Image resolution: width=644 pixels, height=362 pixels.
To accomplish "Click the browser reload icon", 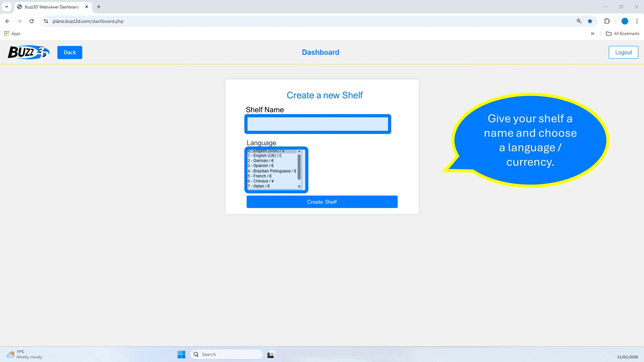I will [31, 21].
